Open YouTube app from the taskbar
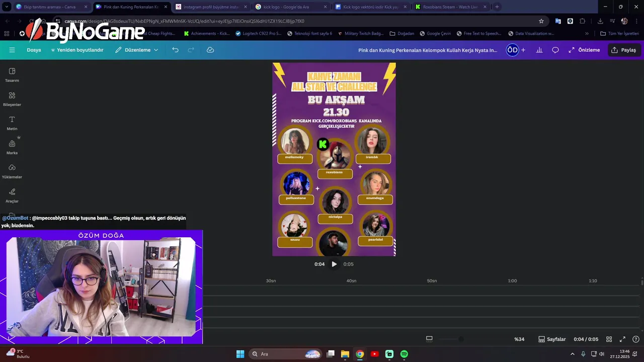Screen dimensions: 644x362 374,354
